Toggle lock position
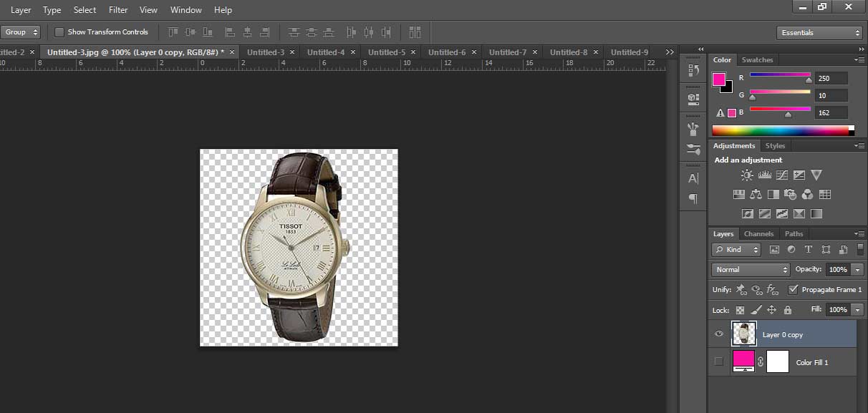868x413 pixels. click(x=772, y=310)
